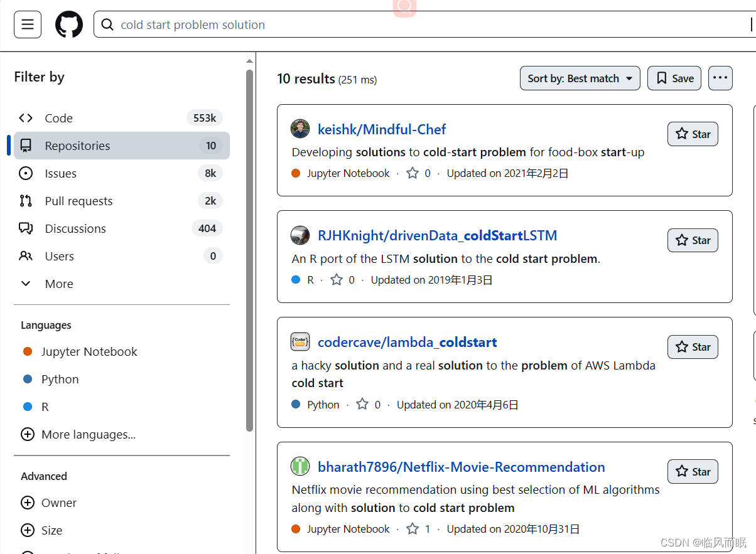The height and width of the screenshot is (554, 756).
Task: Click the search magnifier icon
Action: point(107,24)
